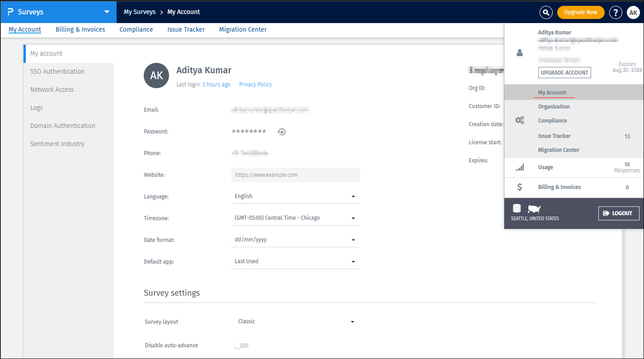Viewport: 644px width, 359px height.
Task: Open the Privacy Policy link
Action: tap(255, 84)
